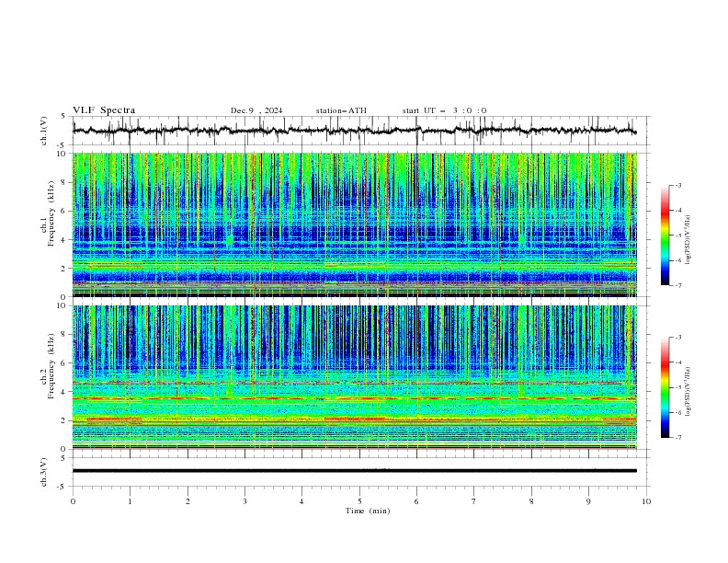Click the "ch.1(V)" axis label
Image resolution: width=728 pixels, height=563 pixels.
[44, 131]
